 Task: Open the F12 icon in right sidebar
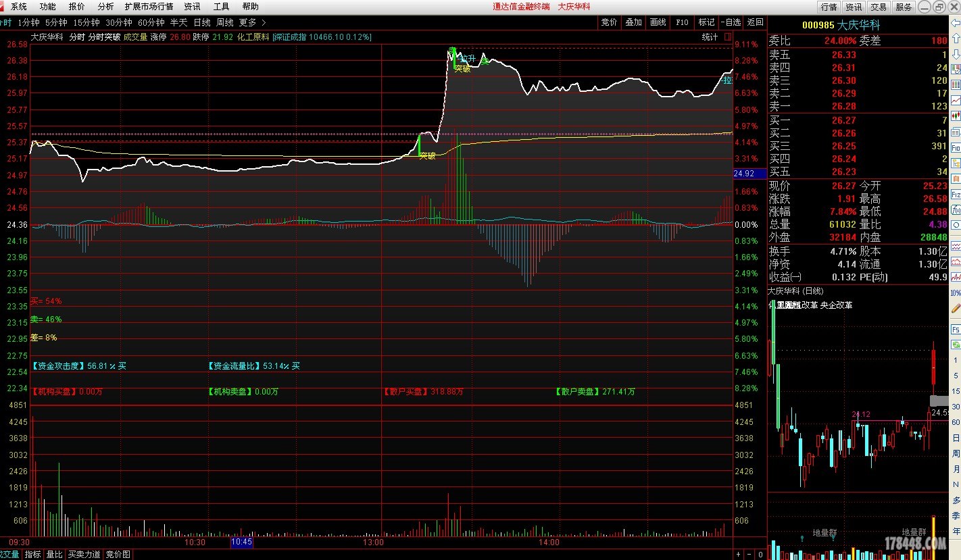coord(956,195)
